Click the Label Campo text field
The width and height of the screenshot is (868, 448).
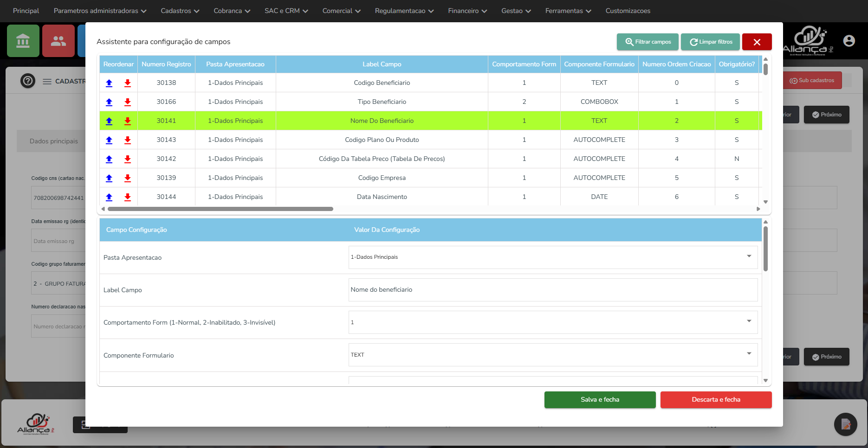click(x=553, y=290)
